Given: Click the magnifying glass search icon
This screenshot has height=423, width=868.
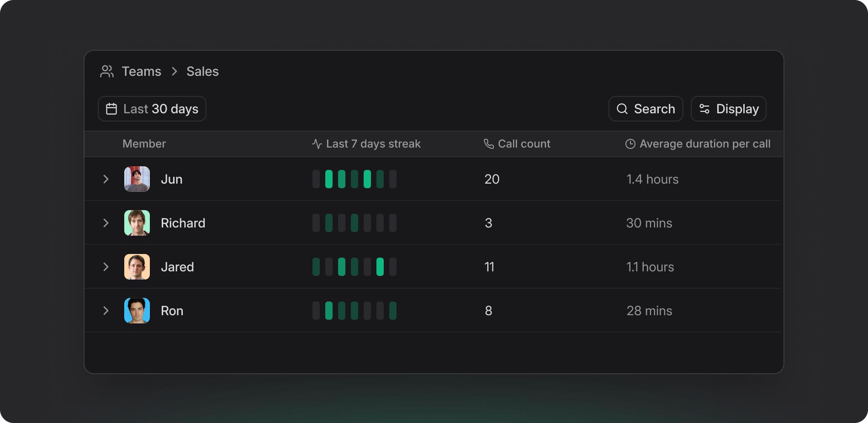Looking at the screenshot, I should (x=622, y=109).
